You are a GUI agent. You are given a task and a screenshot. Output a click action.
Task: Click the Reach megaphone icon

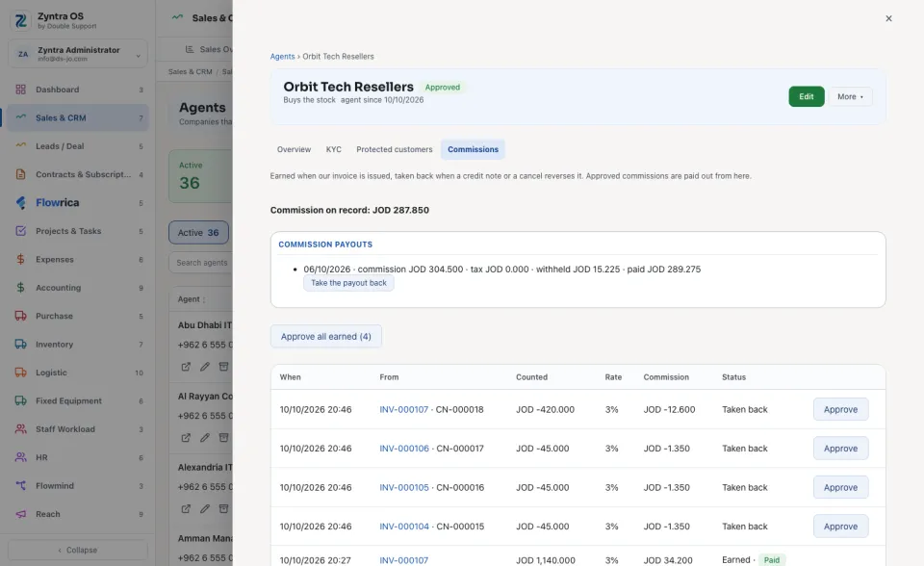tap(20, 514)
